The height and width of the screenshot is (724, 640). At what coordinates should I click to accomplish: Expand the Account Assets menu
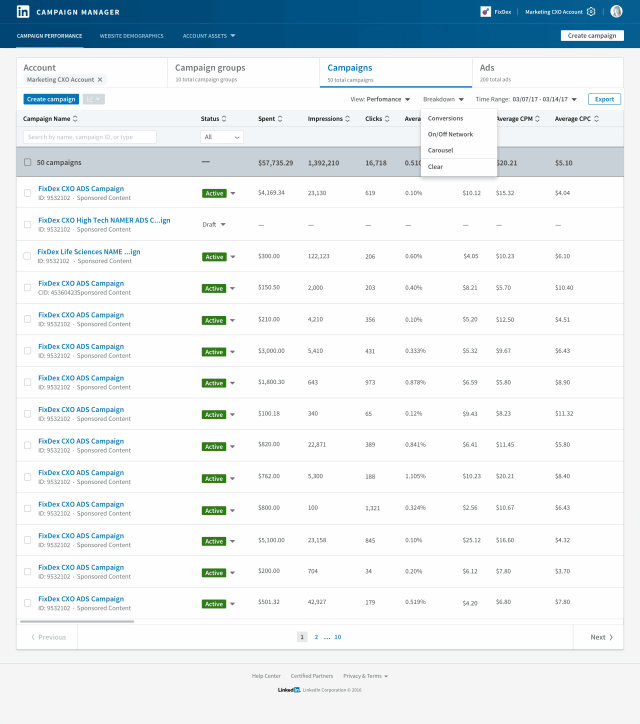tap(209, 36)
